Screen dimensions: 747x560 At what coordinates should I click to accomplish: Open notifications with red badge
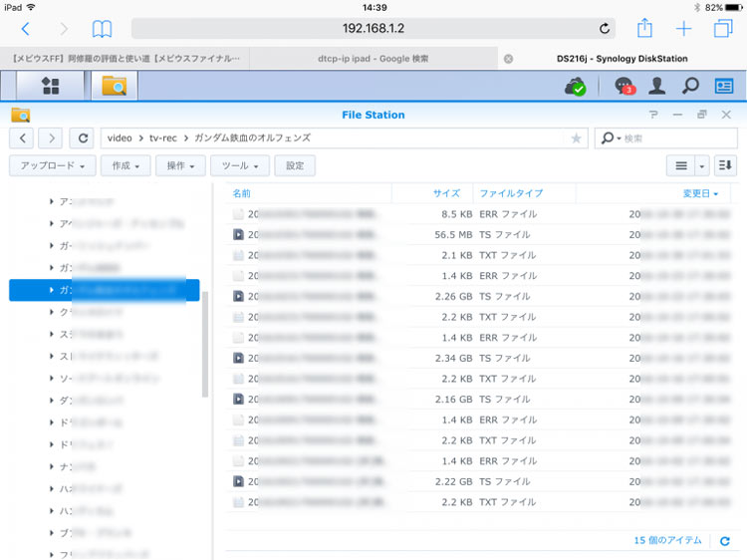tap(624, 87)
